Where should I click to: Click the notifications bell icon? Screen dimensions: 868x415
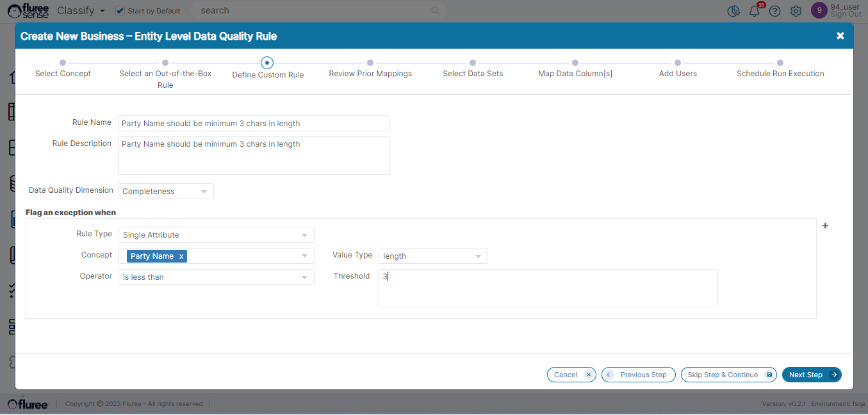[x=754, y=11]
